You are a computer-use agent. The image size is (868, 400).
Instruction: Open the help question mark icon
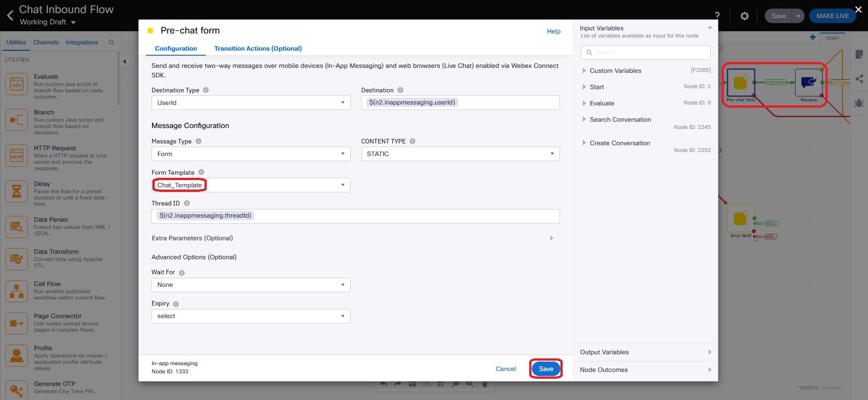click(717, 15)
